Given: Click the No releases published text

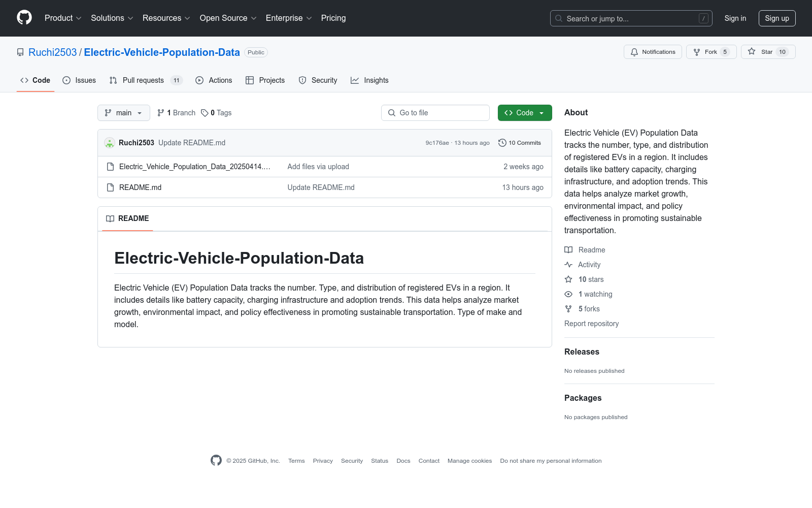Looking at the screenshot, I should tap(594, 371).
